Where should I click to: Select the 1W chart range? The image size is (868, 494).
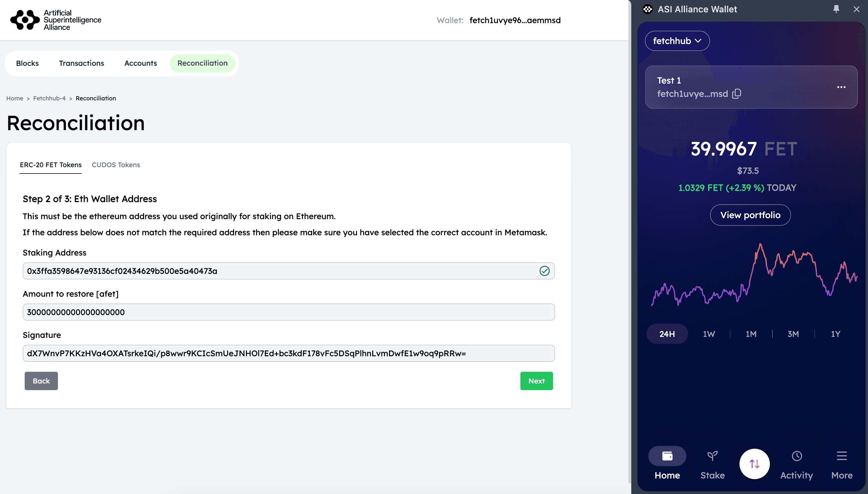709,334
